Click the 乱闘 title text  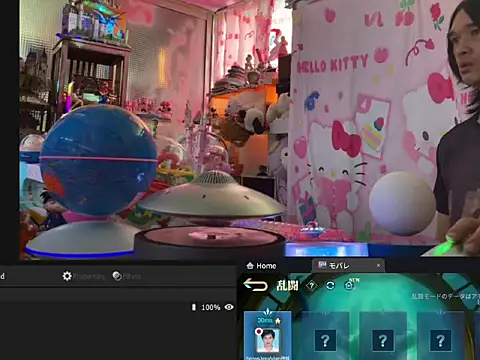point(287,286)
